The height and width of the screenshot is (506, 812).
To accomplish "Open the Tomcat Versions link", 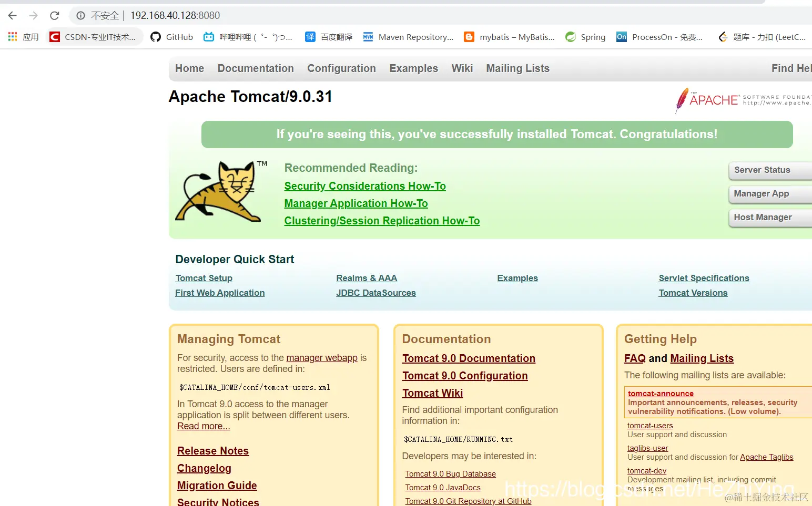I will pos(693,293).
